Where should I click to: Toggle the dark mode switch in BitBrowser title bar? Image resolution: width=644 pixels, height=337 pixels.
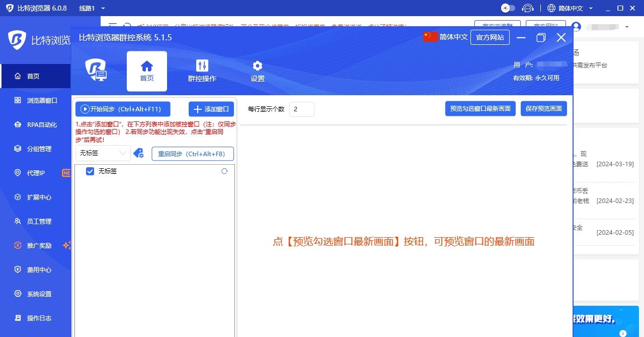coord(508,8)
